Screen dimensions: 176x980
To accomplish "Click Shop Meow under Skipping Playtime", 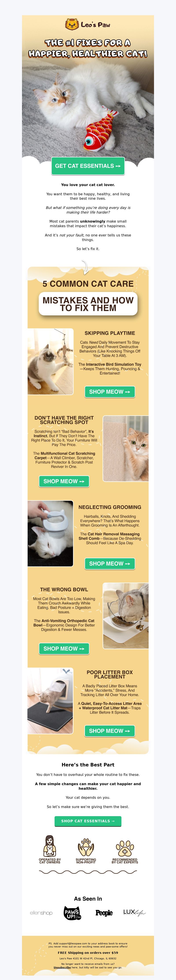I will (110, 392).
